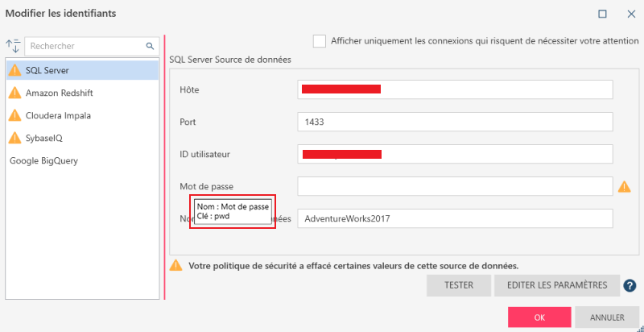Click the password field warning icon
The width and height of the screenshot is (644, 332).
coord(624,187)
